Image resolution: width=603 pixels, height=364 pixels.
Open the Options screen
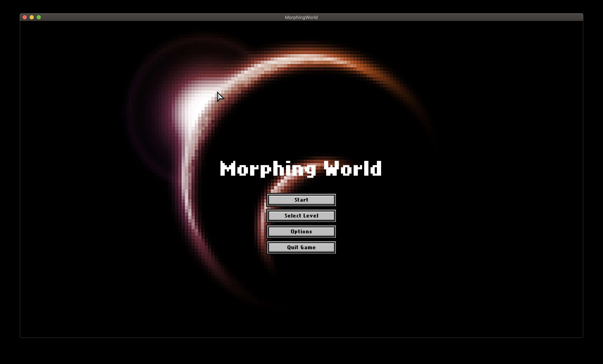[x=301, y=232]
